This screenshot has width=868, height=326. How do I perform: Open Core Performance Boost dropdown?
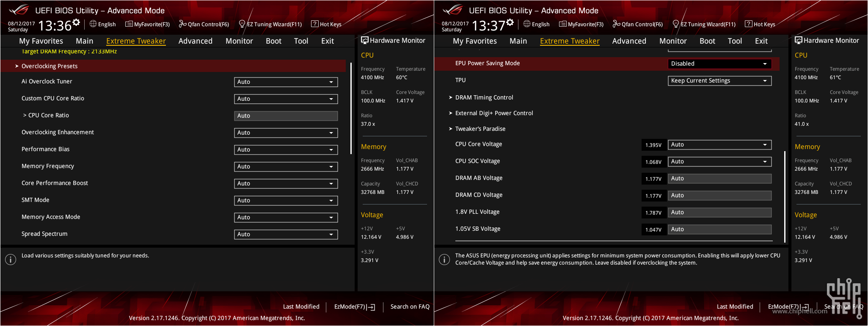286,183
